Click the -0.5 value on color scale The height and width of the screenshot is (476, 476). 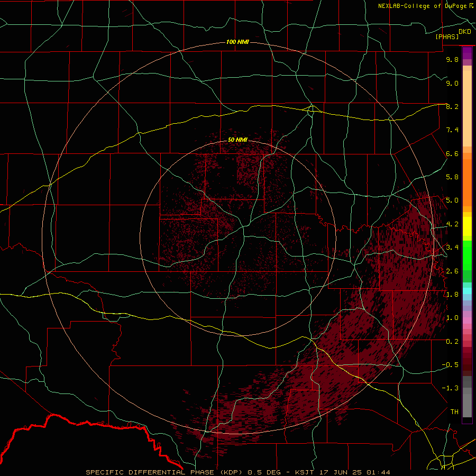coord(450,364)
